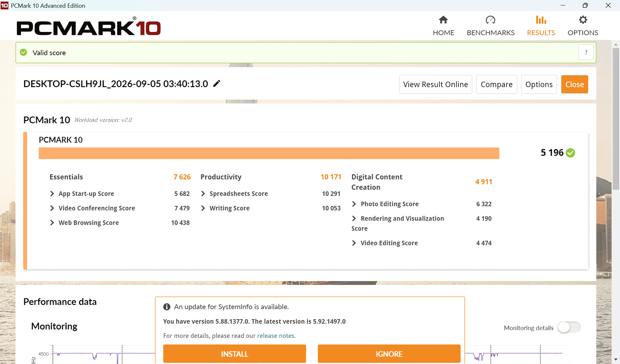Click the Digital Content Creation heading

click(377, 182)
